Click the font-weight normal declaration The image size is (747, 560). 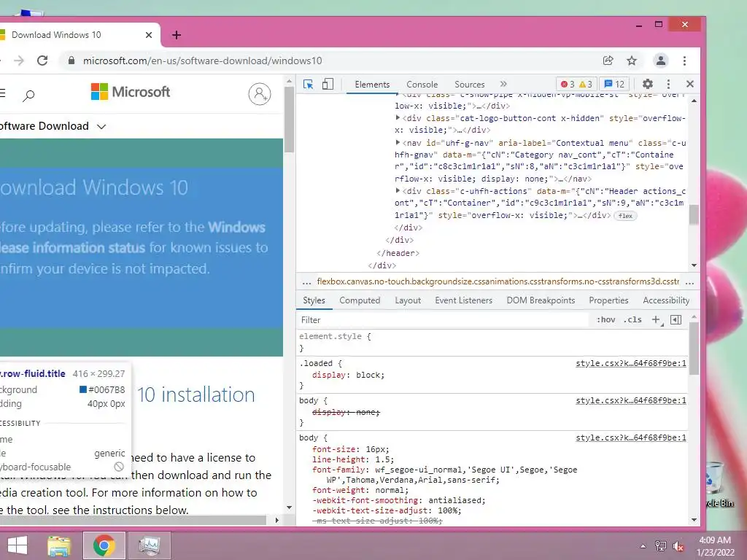point(360,490)
